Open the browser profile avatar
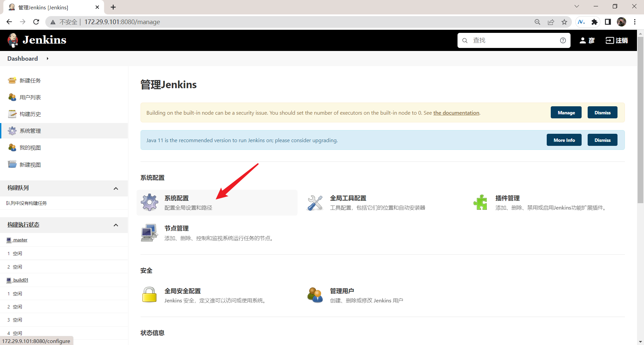 (x=621, y=22)
